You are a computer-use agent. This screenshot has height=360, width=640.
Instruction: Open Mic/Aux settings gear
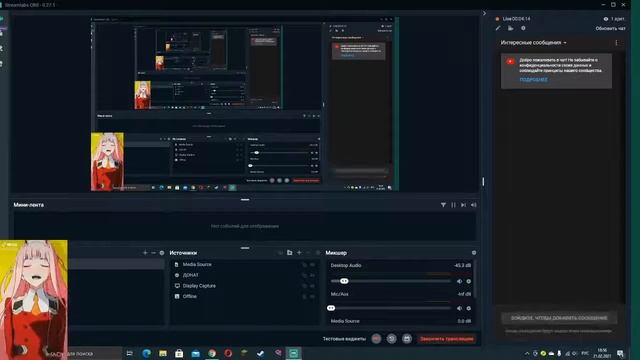coord(469,308)
